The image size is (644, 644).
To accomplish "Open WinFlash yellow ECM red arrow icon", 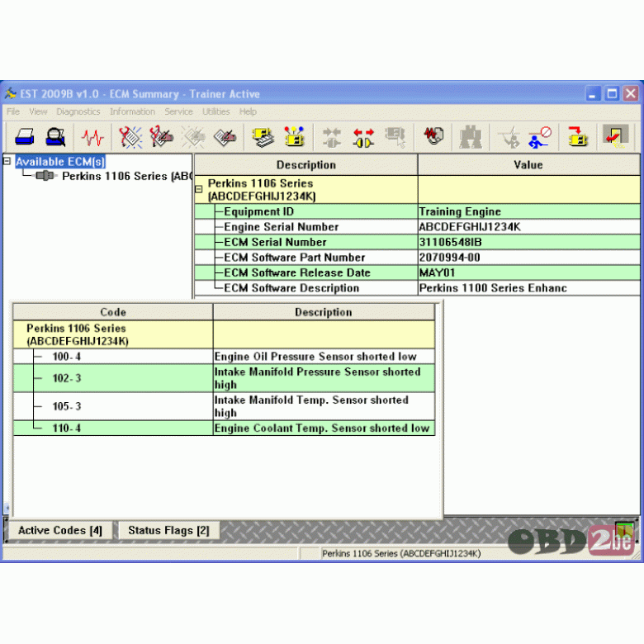I will 577,136.
